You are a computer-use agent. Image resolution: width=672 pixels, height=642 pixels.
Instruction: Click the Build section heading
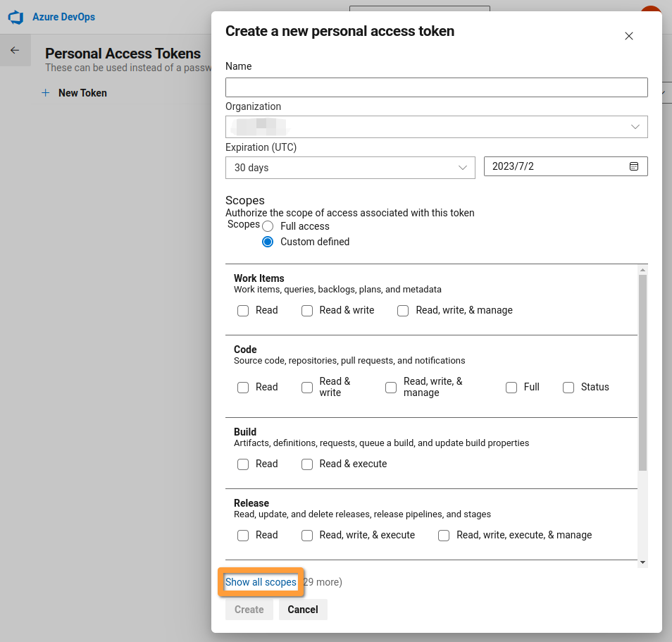coord(245,432)
